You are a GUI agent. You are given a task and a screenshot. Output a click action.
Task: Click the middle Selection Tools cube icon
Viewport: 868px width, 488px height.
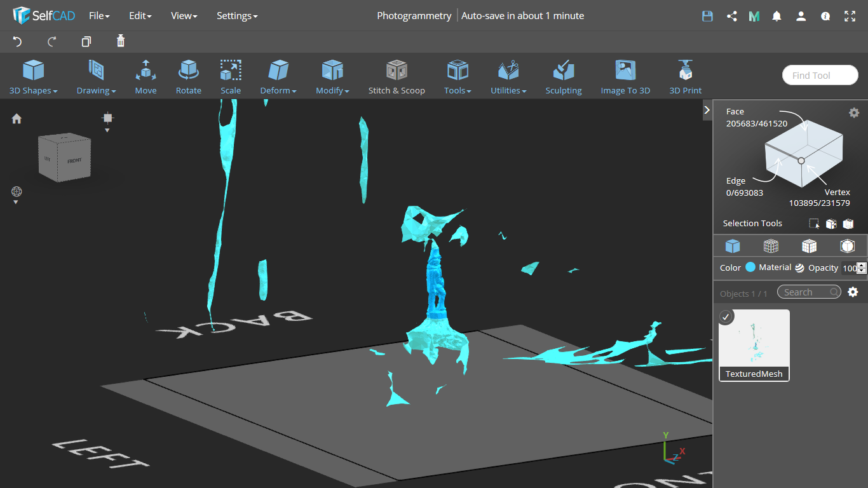pos(831,224)
